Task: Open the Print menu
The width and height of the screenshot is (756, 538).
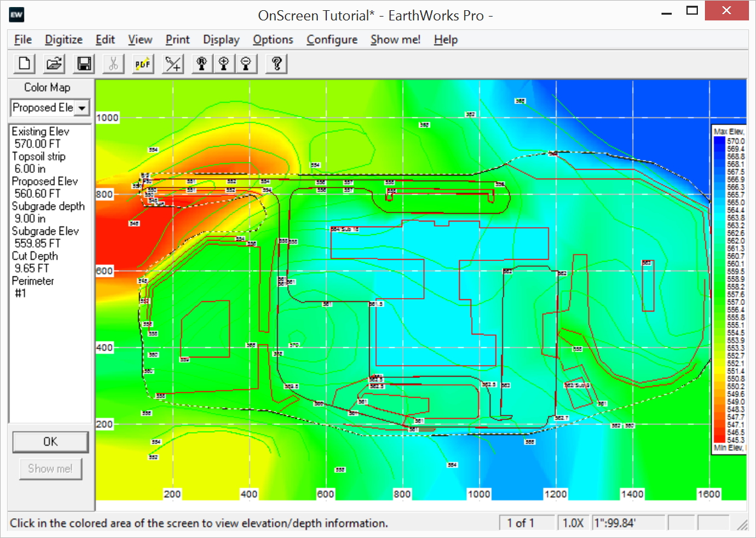Action: coord(178,40)
